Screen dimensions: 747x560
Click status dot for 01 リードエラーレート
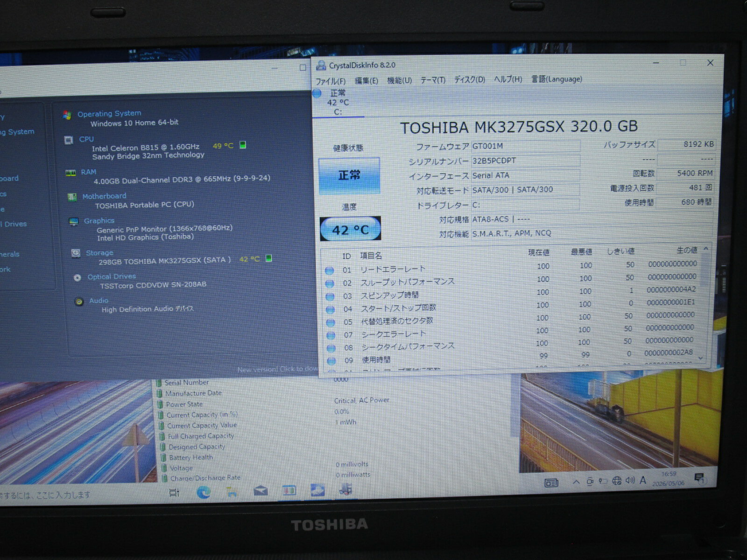[x=329, y=270]
